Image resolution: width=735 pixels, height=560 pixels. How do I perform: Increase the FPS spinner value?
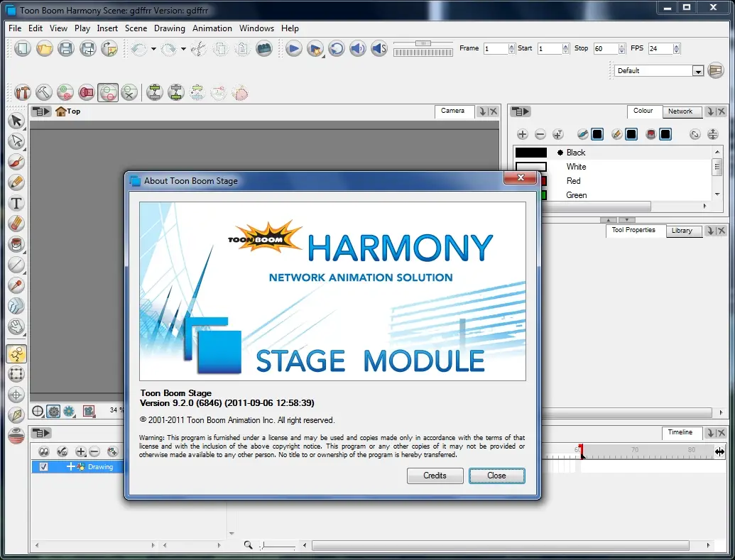click(676, 46)
